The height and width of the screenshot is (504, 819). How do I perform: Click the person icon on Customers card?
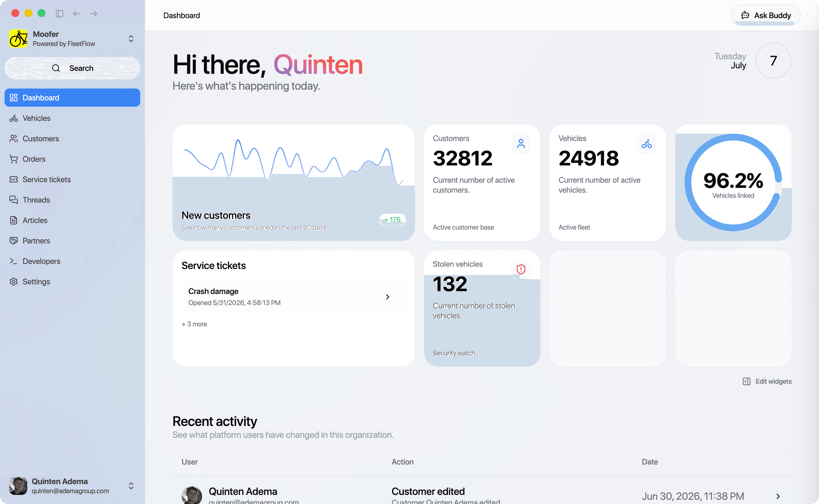[x=521, y=144]
